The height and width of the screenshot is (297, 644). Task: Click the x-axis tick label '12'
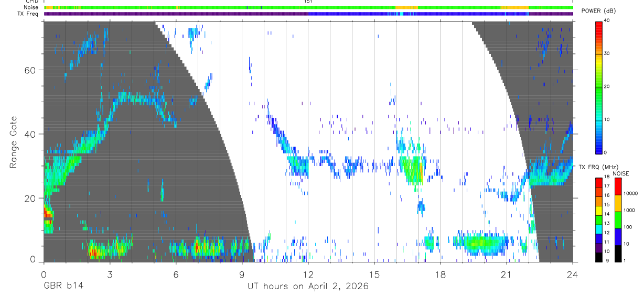308,274
